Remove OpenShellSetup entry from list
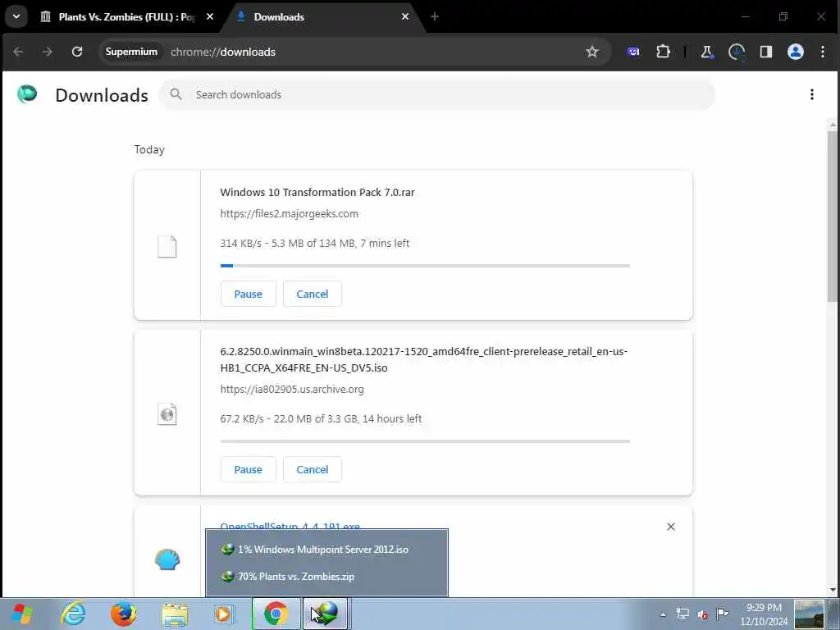Screen dimensions: 840x630 tap(671, 527)
